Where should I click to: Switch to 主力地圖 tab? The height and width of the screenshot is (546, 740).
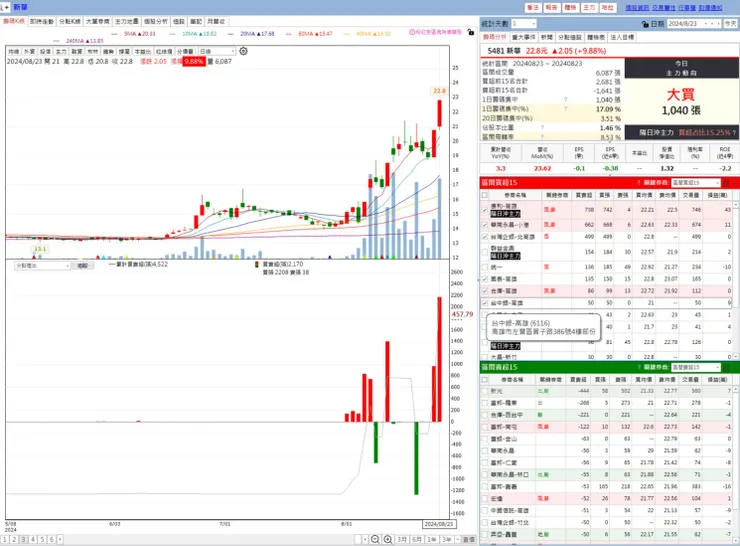click(126, 21)
